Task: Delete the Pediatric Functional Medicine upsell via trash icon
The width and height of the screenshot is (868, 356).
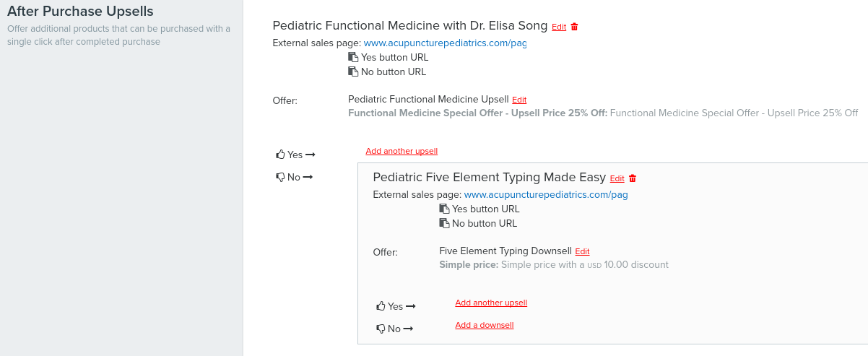Action: 575,27
